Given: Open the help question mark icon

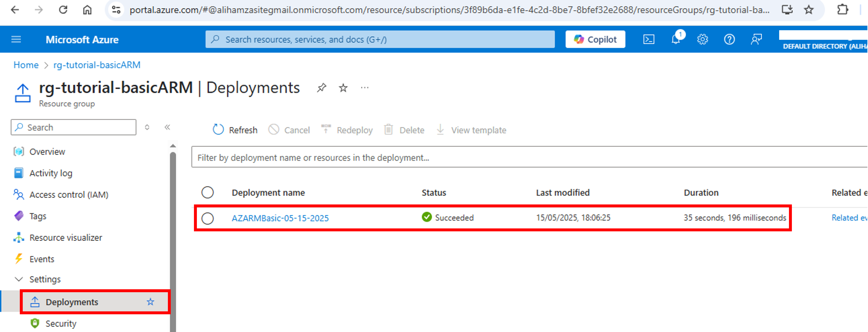Looking at the screenshot, I should [x=730, y=39].
